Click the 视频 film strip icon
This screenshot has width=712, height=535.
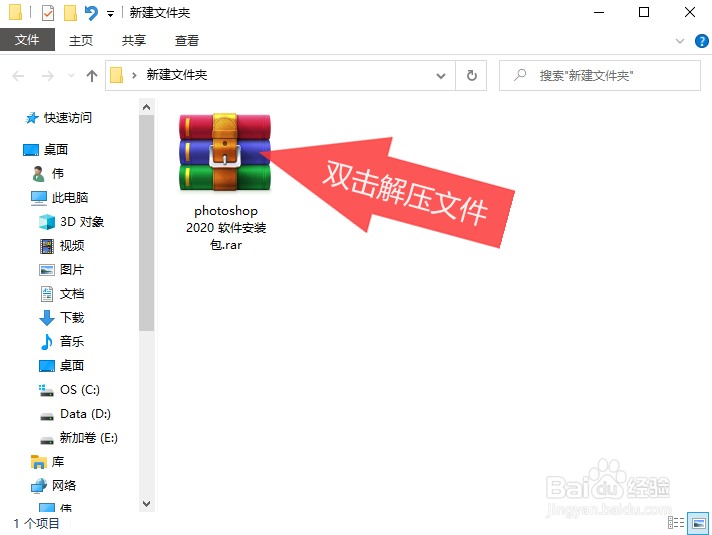pos(47,246)
